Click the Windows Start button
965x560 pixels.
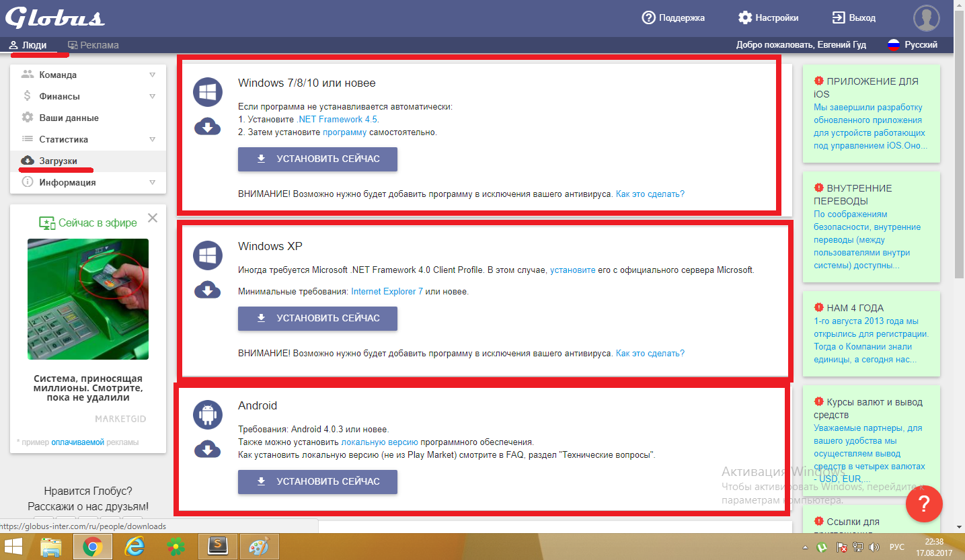(x=13, y=547)
